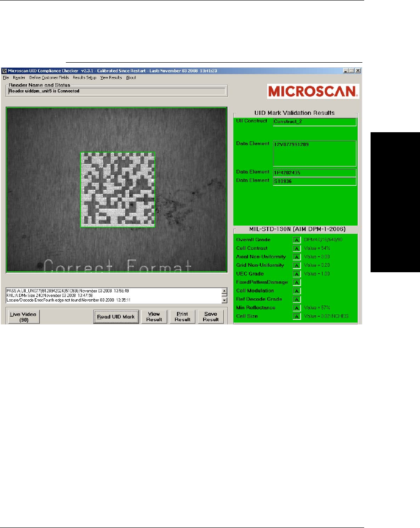Click the Value = 0.00 axial text
This screenshot has width=420, height=528.
317,257
